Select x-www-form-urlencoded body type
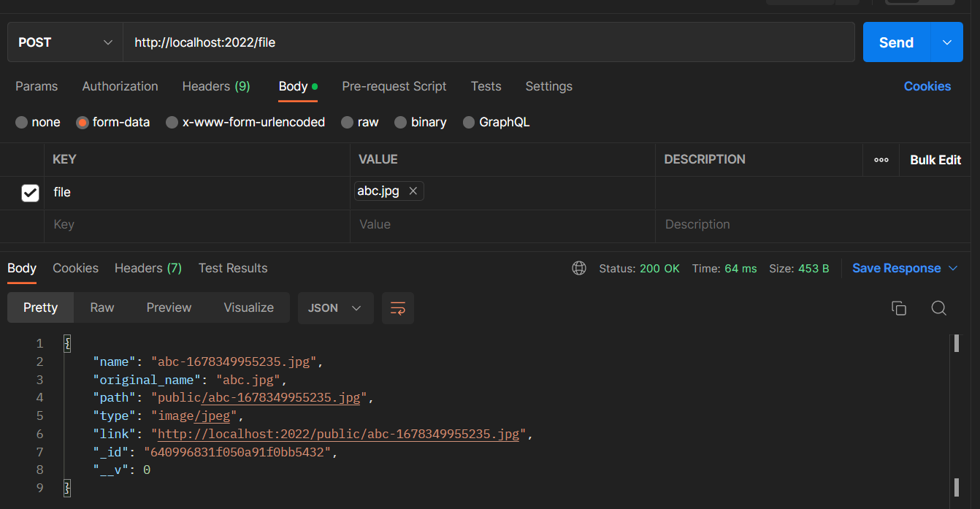Image resolution: width=980 pixels, height=509 pixels. click(245, 122)
